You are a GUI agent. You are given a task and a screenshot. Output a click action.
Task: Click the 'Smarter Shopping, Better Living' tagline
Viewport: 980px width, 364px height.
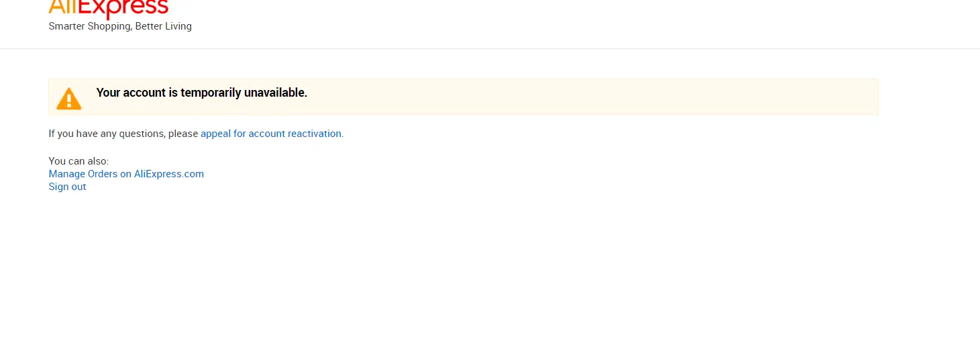[120, 26]
